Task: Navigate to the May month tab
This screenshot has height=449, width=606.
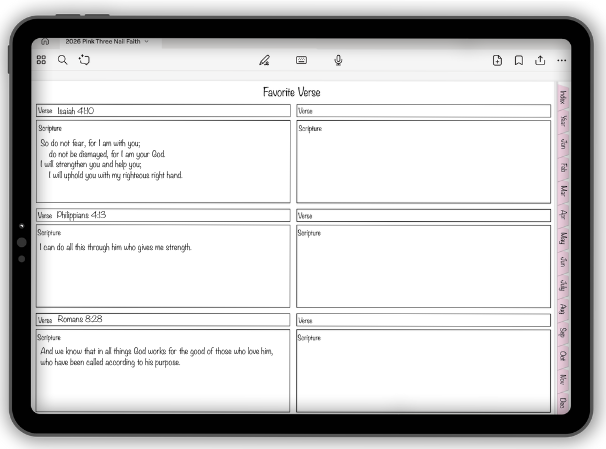Action: [564, 238]
